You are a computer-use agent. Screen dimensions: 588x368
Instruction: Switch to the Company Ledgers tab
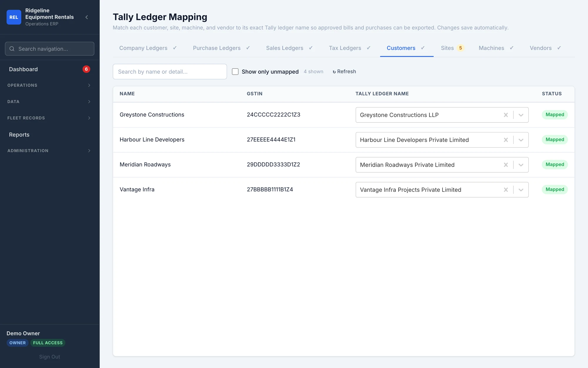tap(148, 48)
